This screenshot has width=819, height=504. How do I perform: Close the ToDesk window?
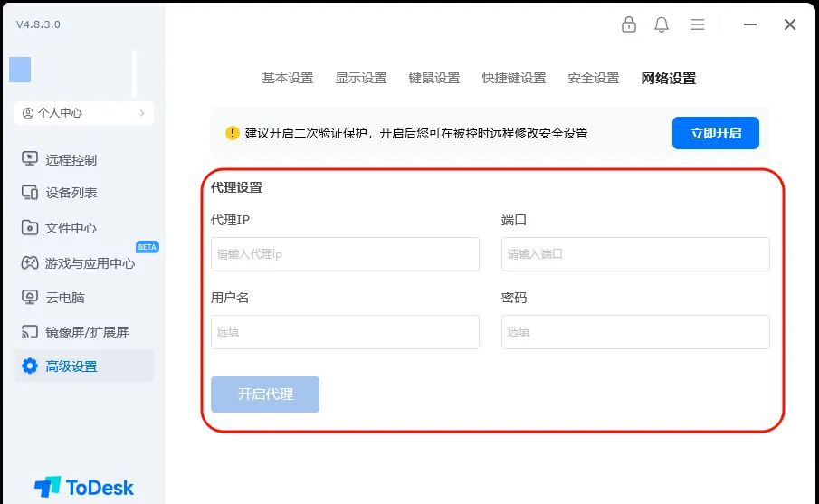point(790,24)
